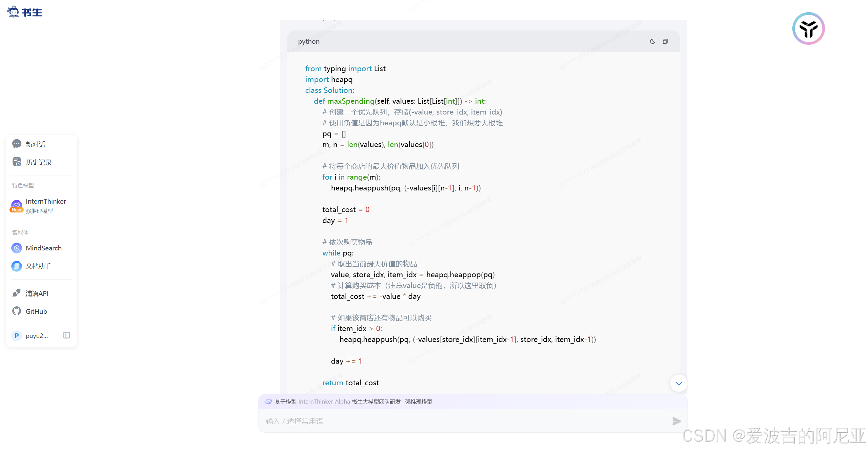Click the scroll-to-bottom chevron button
This screenshot has height=450, width=868.
[679, 383]
